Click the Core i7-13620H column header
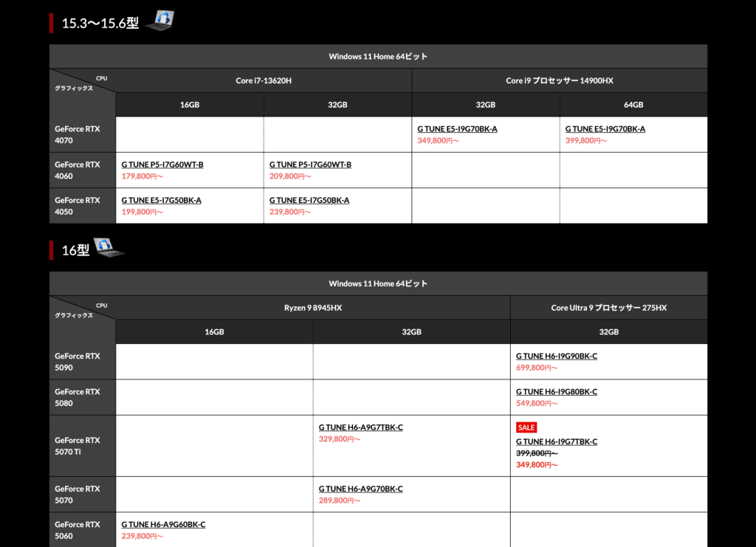Screen dimensions: 756x547 (x=264, y=80)
